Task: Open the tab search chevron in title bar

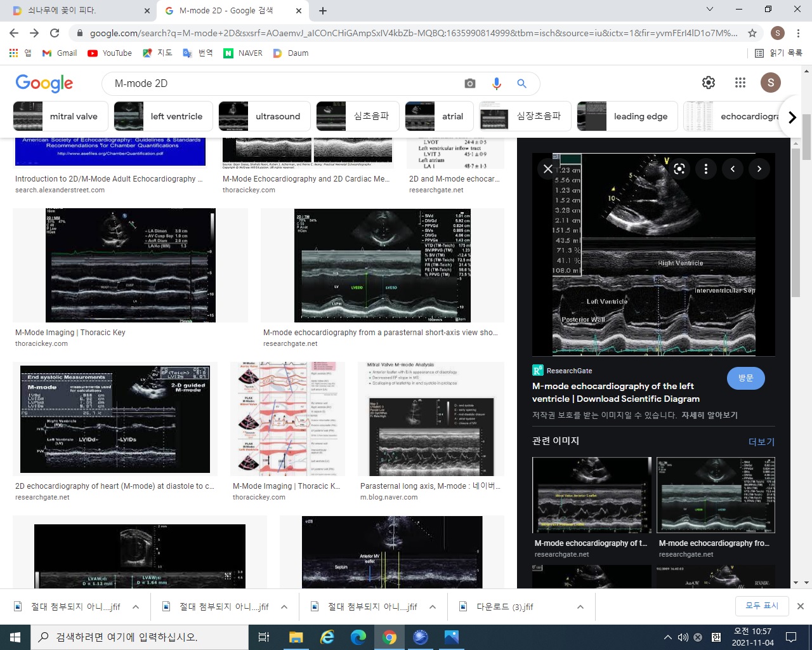Action: 710,10
